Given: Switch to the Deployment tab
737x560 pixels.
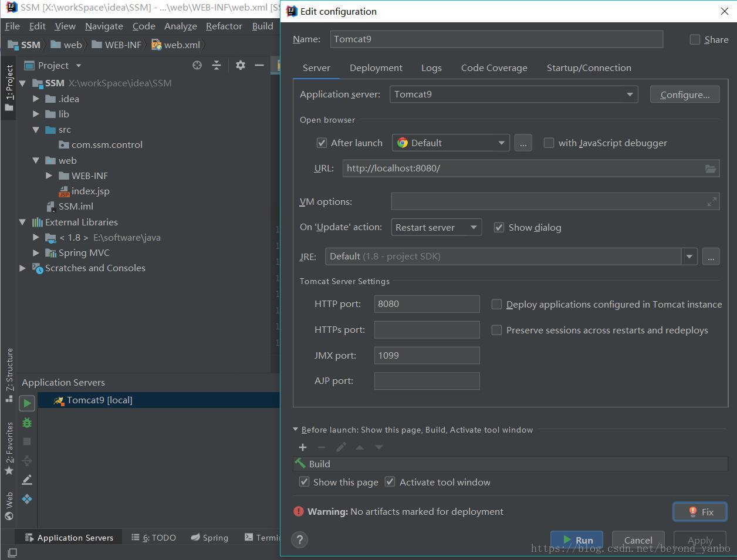Looking at the screenshot, I should 376,68.
